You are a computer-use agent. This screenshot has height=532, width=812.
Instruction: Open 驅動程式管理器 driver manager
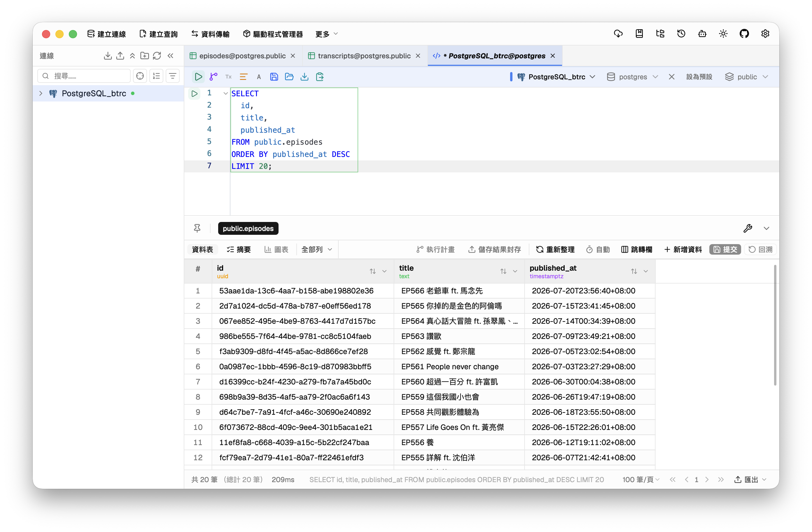(273, 34)
